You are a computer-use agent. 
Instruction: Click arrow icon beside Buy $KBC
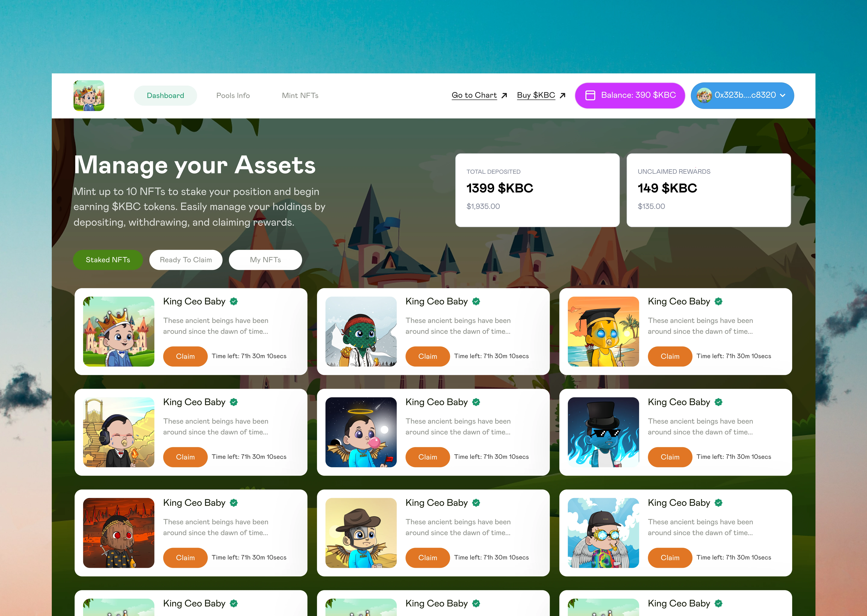pos(562,96)
